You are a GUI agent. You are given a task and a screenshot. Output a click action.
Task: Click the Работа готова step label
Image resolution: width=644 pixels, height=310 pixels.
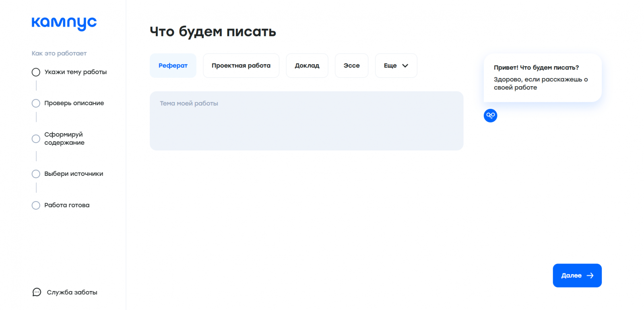click(67, 205)
